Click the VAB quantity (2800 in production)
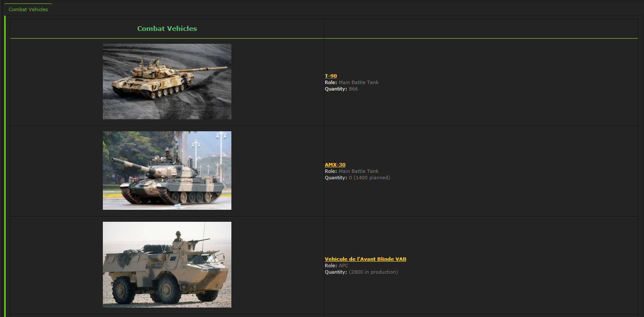This screenshot has height=317, width=644. (x=373, y=272)
